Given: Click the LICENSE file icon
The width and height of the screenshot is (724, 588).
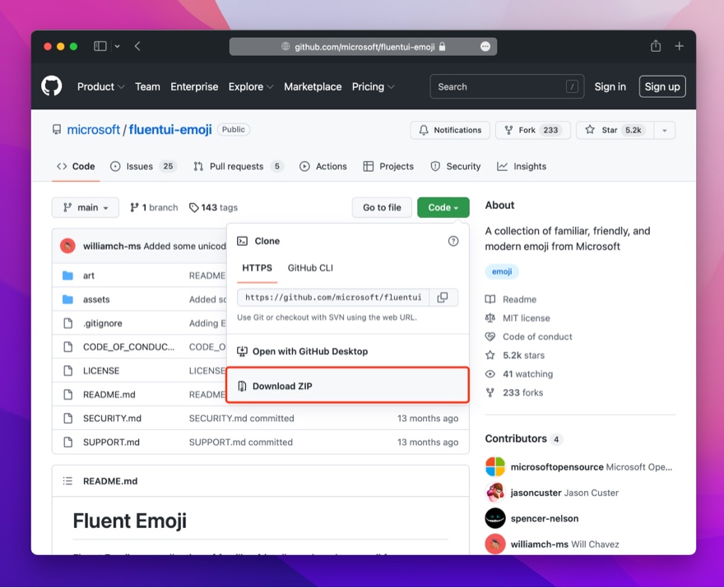Looking at the screenshot, I should (67, 371).
